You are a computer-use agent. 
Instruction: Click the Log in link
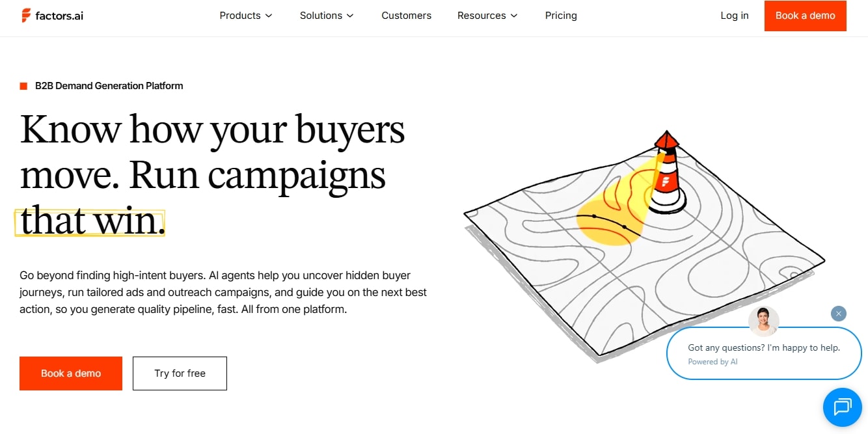[x=734, y=15]
